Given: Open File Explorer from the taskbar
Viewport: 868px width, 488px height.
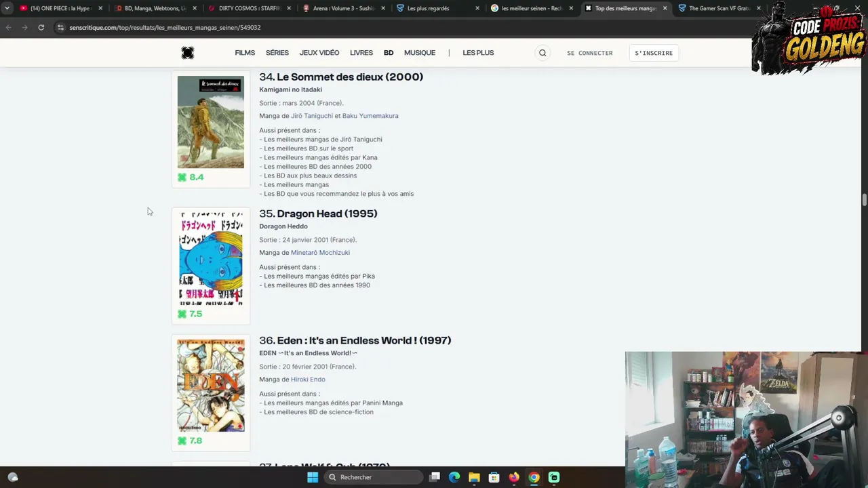Looking at the screenshot, I should (474, 477).
